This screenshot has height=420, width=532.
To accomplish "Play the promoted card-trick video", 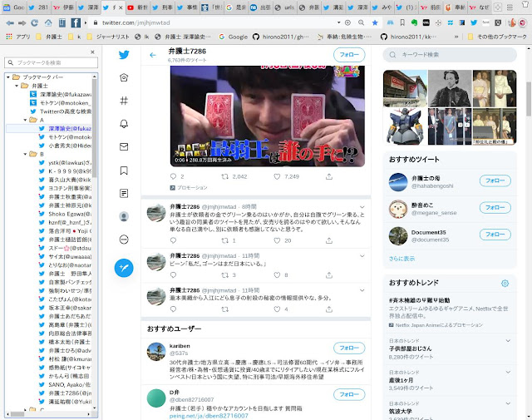I will tap(268, 116).
